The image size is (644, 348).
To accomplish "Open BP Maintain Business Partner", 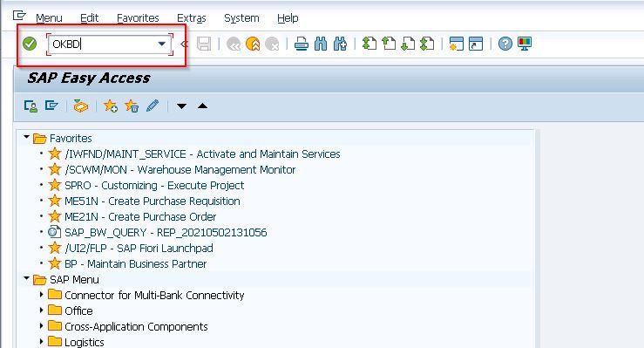I will pos(136,263).
